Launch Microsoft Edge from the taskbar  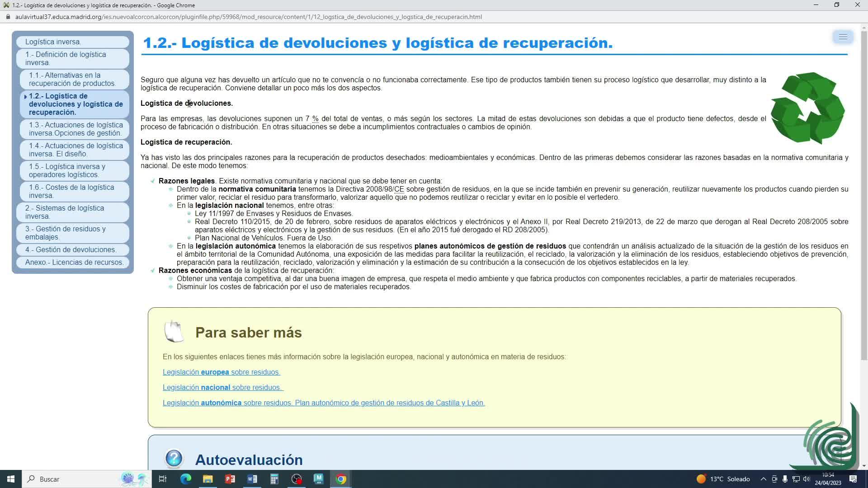[186, 479]
